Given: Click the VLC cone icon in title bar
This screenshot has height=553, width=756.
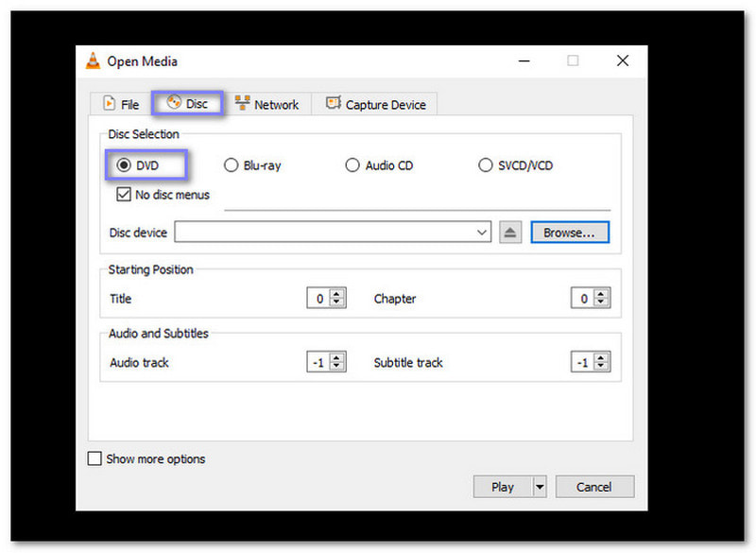Looking at the screenshot, I should (x=93, y=61).
